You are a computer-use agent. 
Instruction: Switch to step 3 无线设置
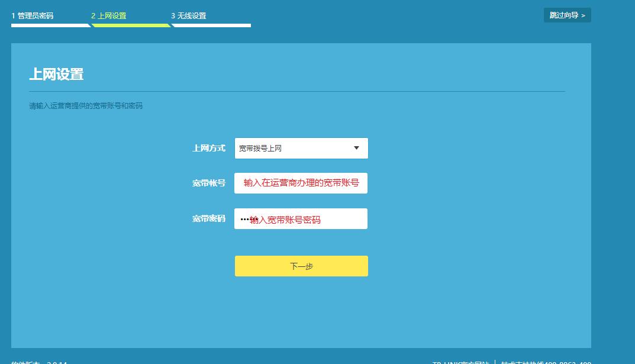[189, 16]
